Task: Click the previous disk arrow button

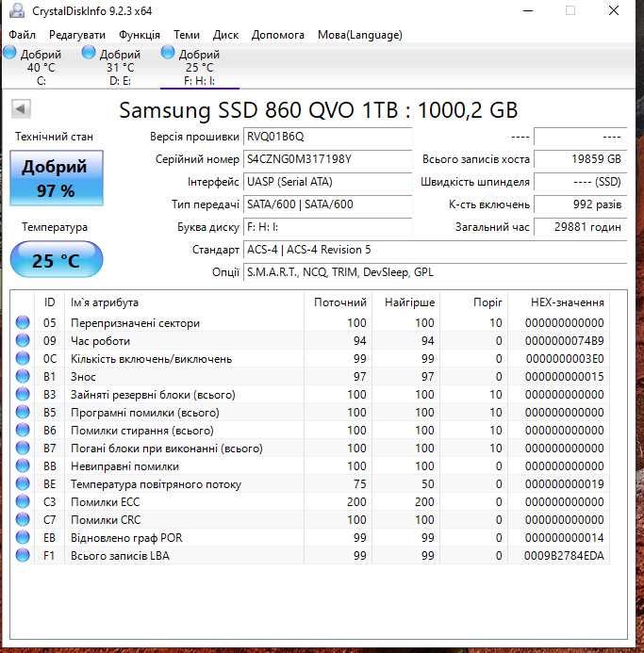Action: click(21, 109)
